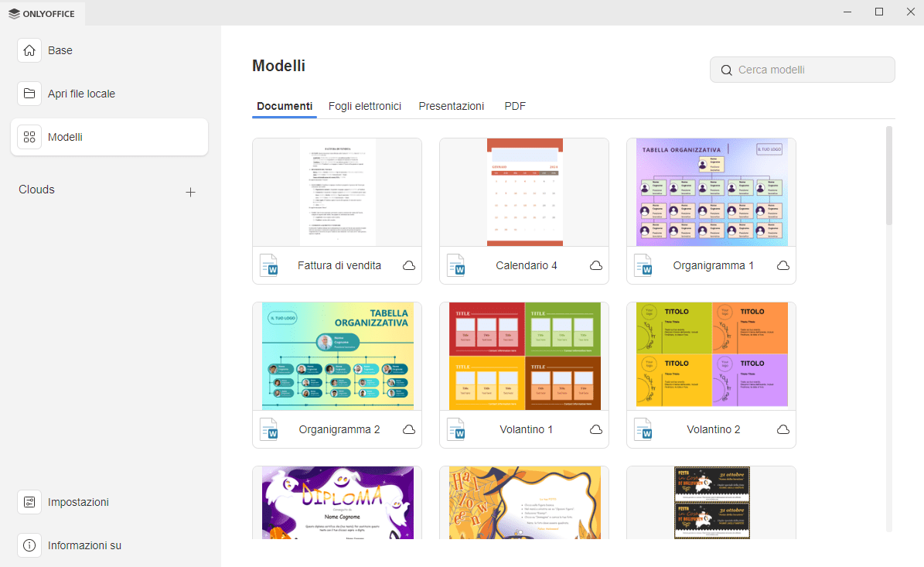Go to the Base section label
924x567 pixels.
point(60,51)
